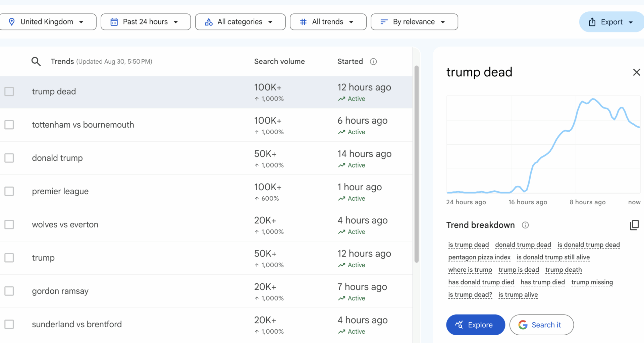The width and height of the screenshot is (644, 343).
Task: Open the Past 24 hours dropdown
Action: point(146,22)
